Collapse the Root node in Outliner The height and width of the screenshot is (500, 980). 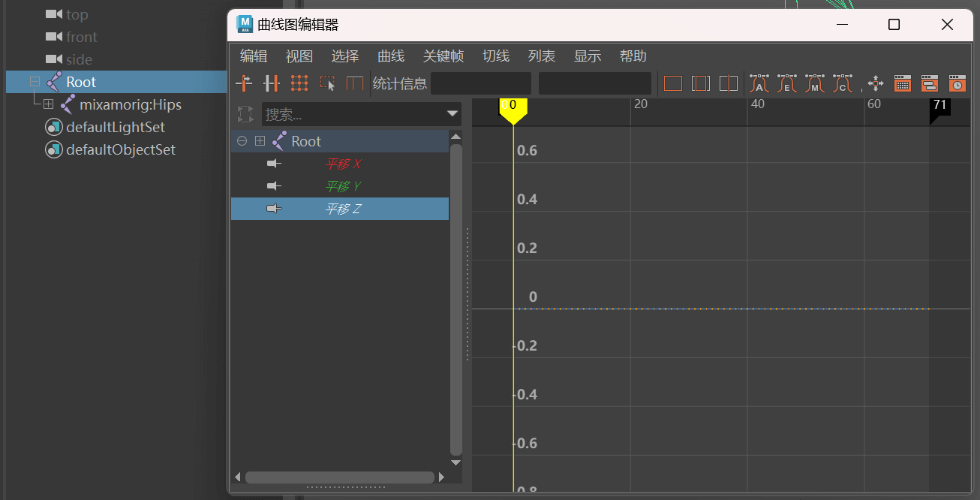coord(35,82)
